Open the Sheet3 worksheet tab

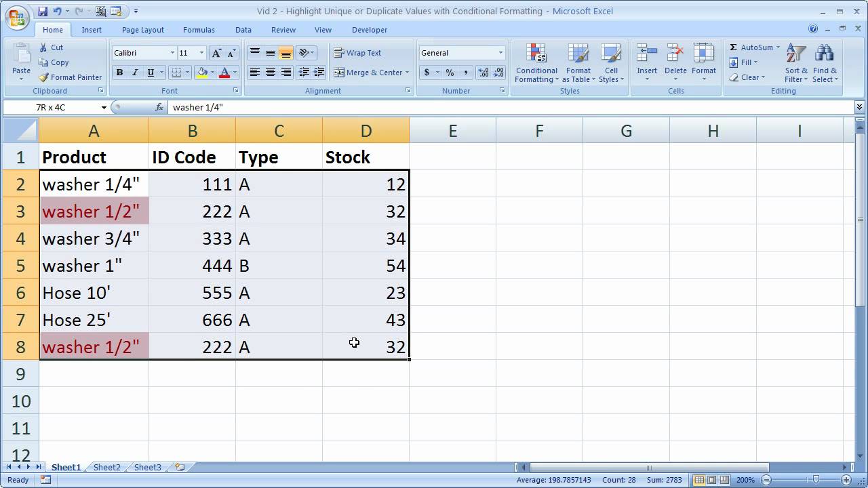[147, 467]
